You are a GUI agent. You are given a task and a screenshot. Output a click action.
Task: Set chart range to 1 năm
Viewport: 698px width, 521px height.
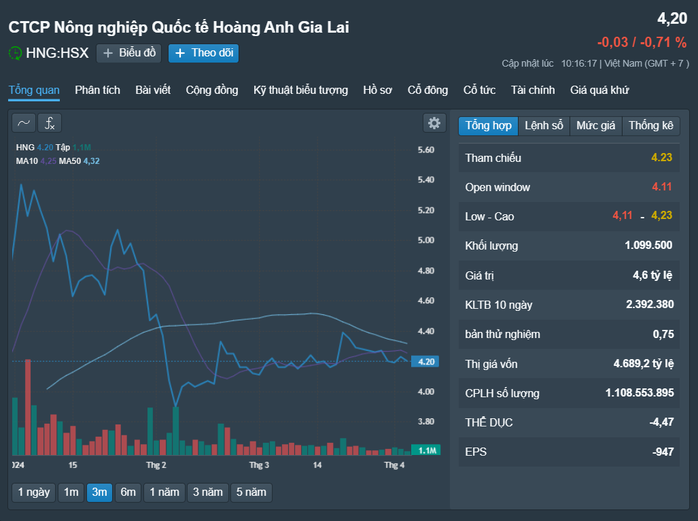(x=164, y=493)
